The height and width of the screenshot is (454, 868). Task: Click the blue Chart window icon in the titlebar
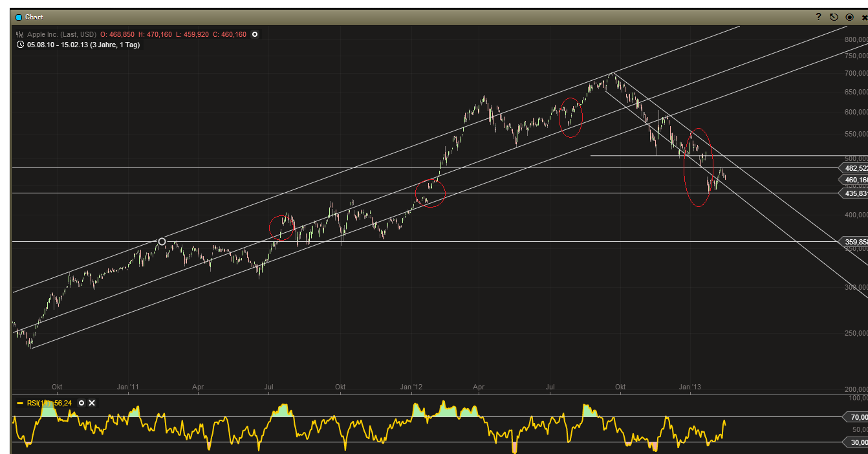(18, 17)
